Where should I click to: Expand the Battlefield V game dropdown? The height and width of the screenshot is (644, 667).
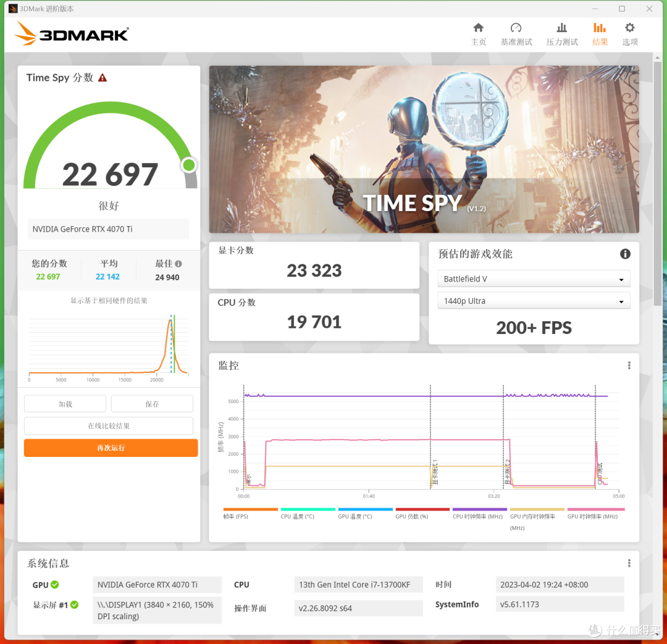[534, 279]
